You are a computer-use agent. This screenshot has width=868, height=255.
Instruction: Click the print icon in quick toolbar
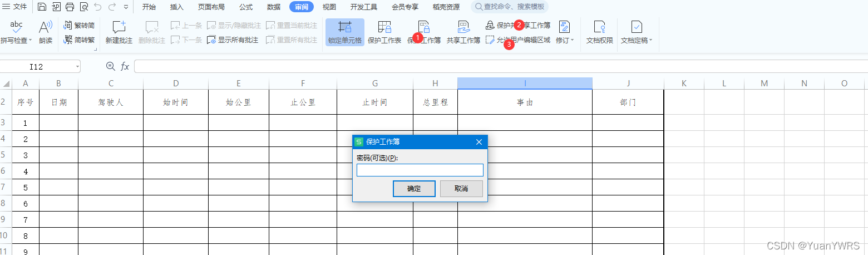point(70,7)
